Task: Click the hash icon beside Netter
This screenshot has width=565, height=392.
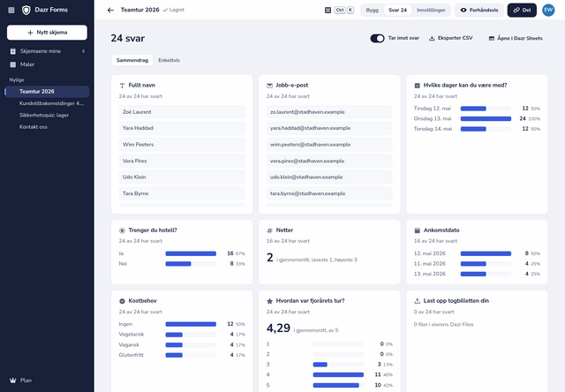Action: pyautogui.click(x=269, y=230)
